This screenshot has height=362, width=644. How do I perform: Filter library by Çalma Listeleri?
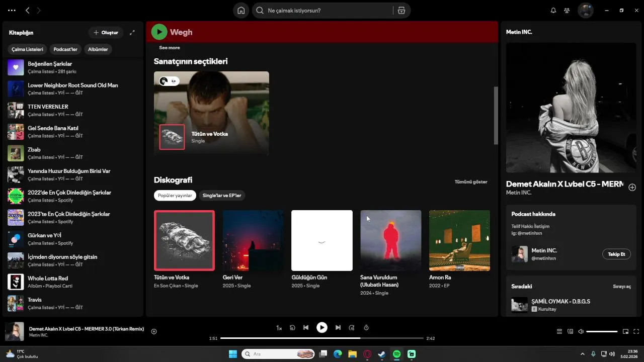click(x=28, y=49)
